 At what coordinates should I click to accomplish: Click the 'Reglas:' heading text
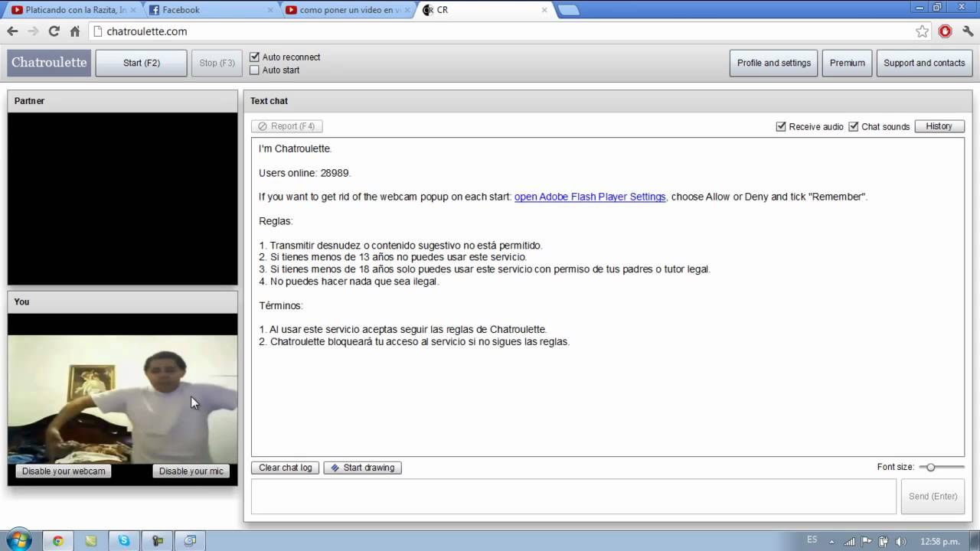276,221
